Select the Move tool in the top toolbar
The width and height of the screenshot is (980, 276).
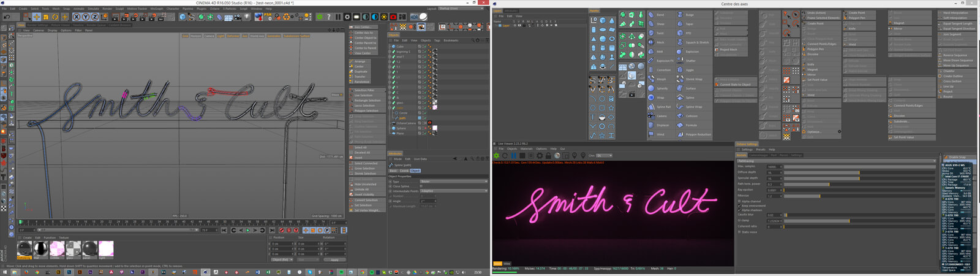(x=37, y=17)
